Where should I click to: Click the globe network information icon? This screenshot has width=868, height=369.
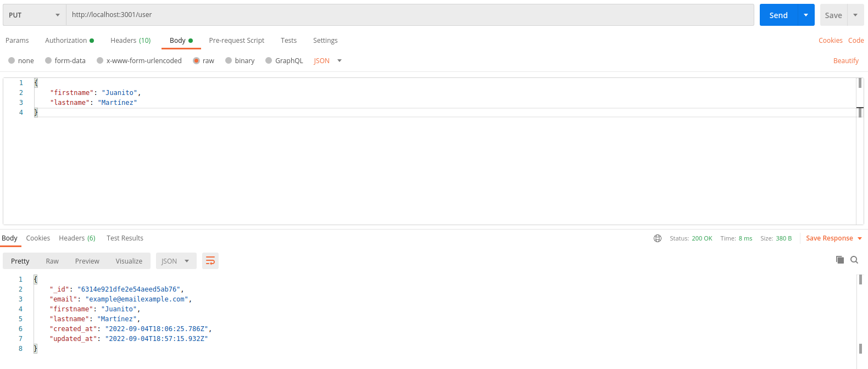pyautogui.click(x=657, y=238)
